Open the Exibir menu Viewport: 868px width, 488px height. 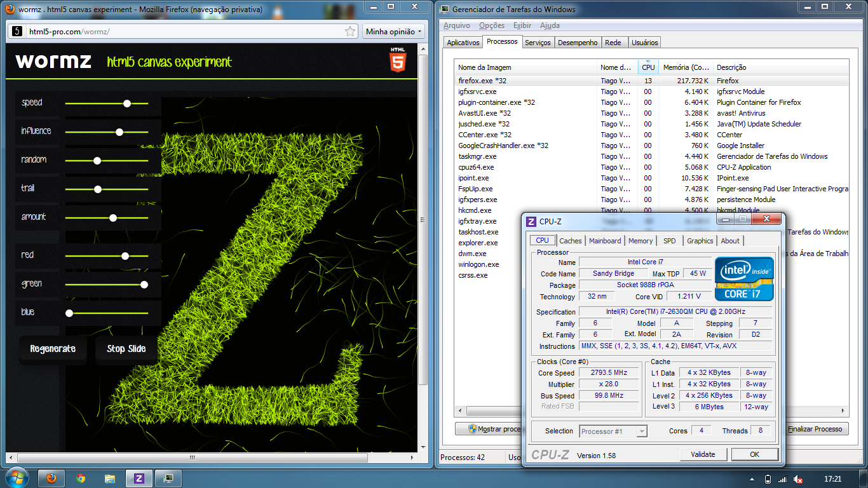pyautogui.click(x=522, y=25)
